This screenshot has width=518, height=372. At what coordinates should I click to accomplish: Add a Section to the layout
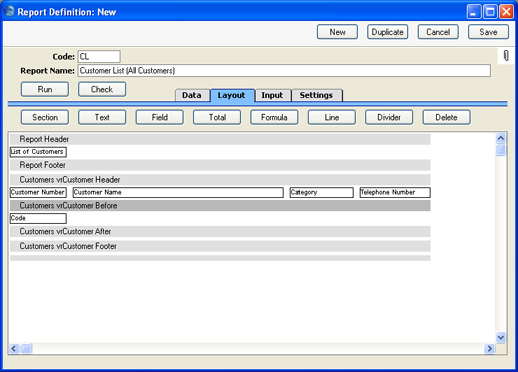tap(45, 117)
